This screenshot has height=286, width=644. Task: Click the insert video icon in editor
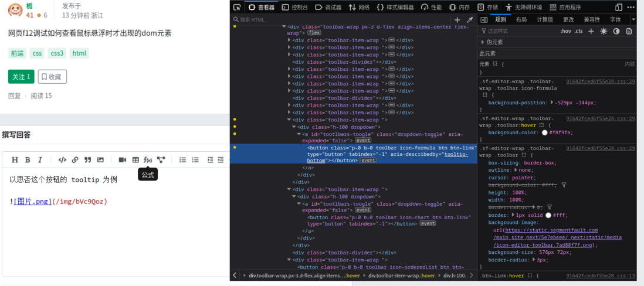123,160
